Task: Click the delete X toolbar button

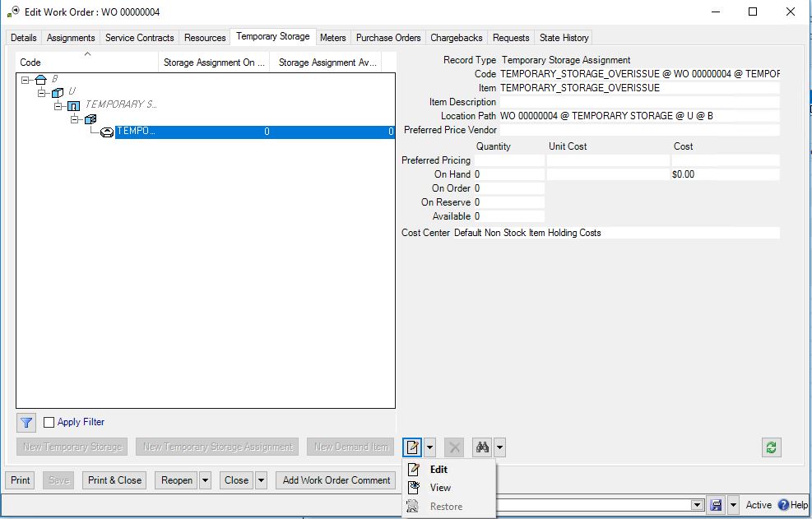Action: 454,447
